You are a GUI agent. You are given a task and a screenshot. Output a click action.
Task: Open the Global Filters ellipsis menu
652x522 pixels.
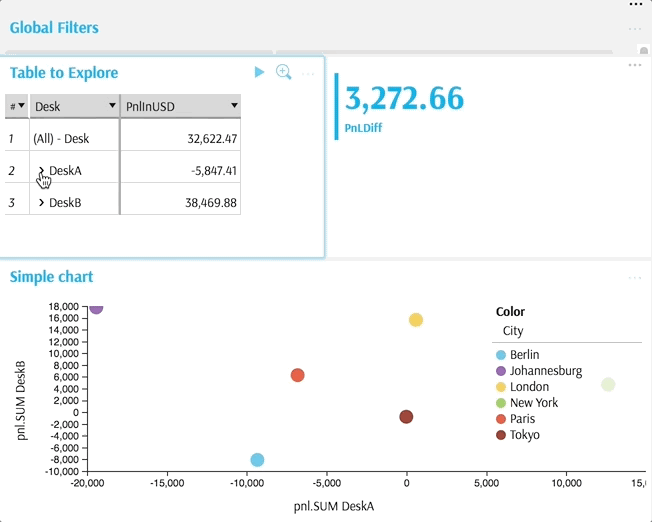pos(635,29)
